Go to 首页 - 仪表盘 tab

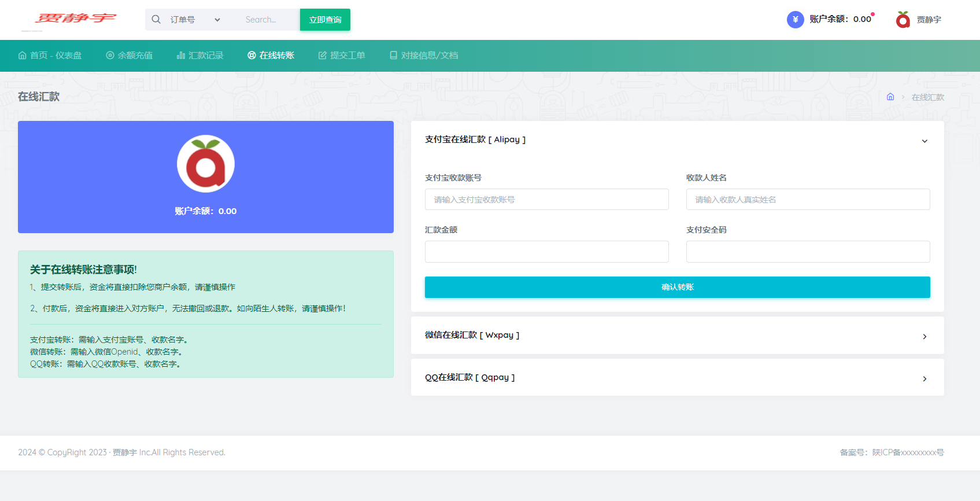50,56
